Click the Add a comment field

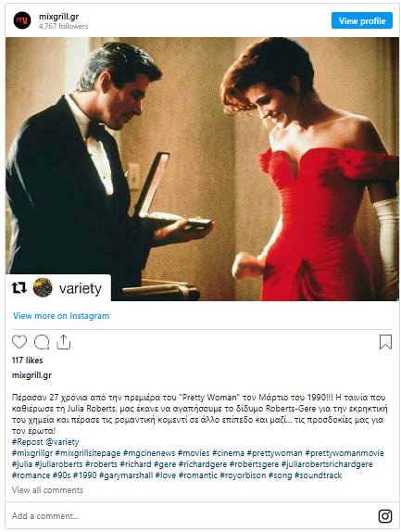point(190,515)
